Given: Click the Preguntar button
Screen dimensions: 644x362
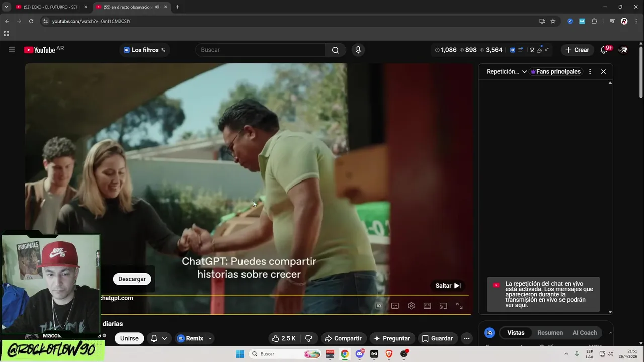Looking at the screenshot, I should (x=391, y=338).
